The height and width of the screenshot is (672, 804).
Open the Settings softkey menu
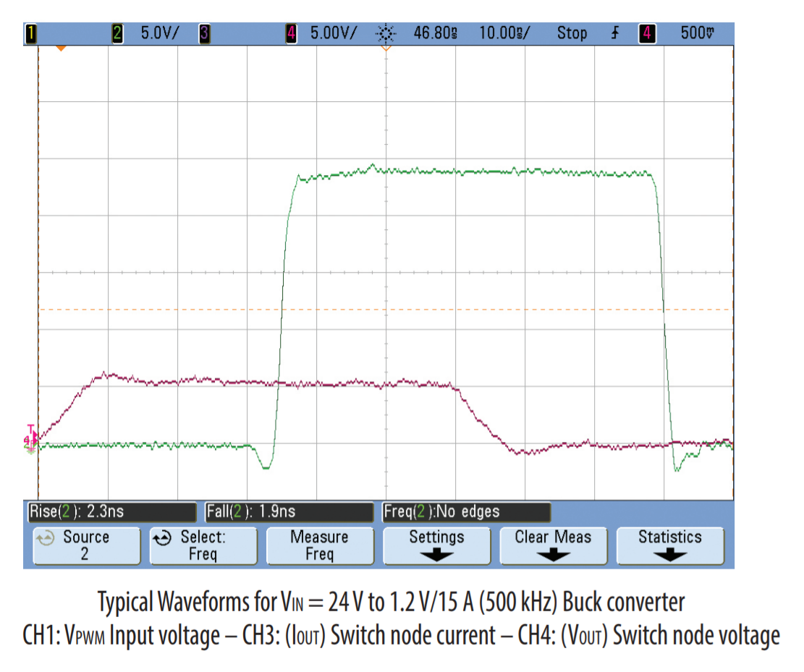[436, 545]
